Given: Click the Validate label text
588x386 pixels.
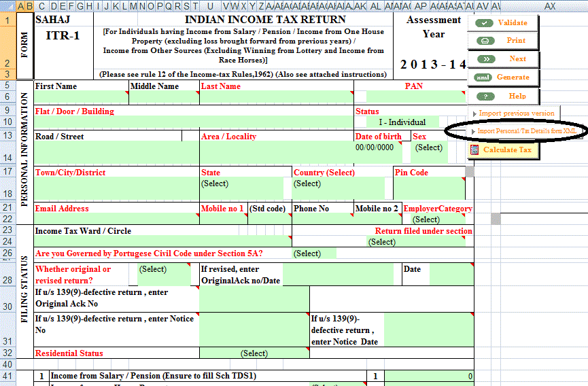Looking at the screenshot, I should [x=513, y=22].
